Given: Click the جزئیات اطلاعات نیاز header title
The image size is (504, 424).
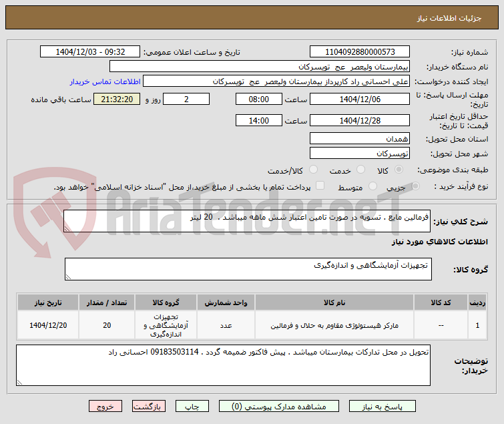Looking at the screenshot, I should 449,18.
